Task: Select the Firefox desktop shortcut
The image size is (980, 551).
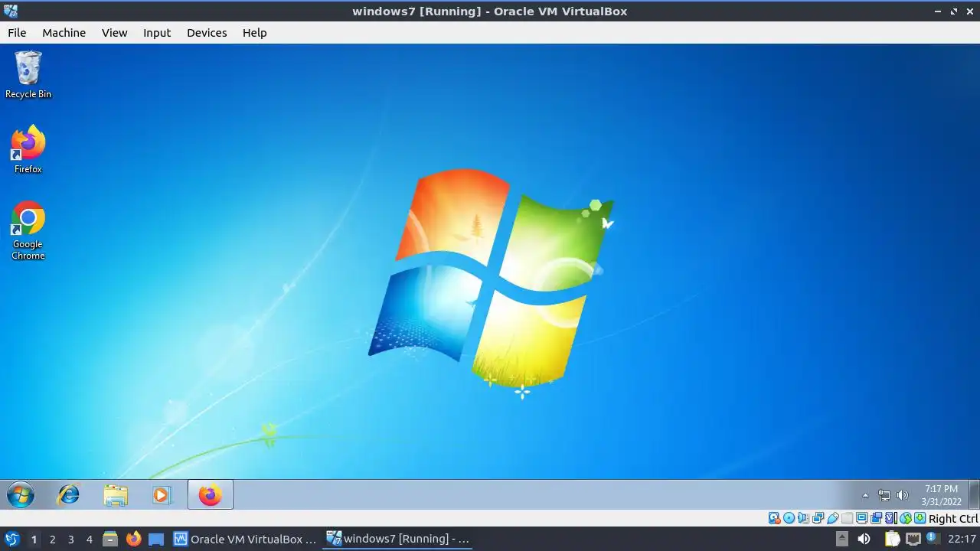Action: coord(28,149)
